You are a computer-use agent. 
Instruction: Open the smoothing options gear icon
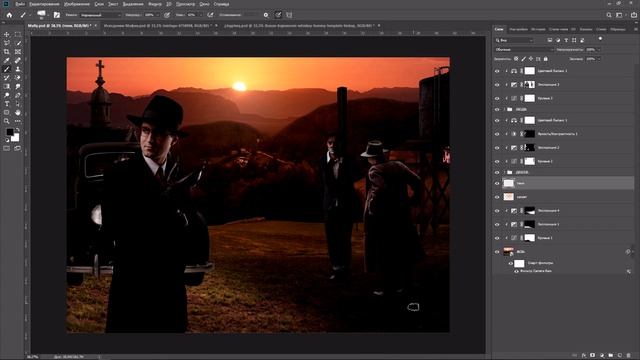pyautogui.click(x=266, y=15)
